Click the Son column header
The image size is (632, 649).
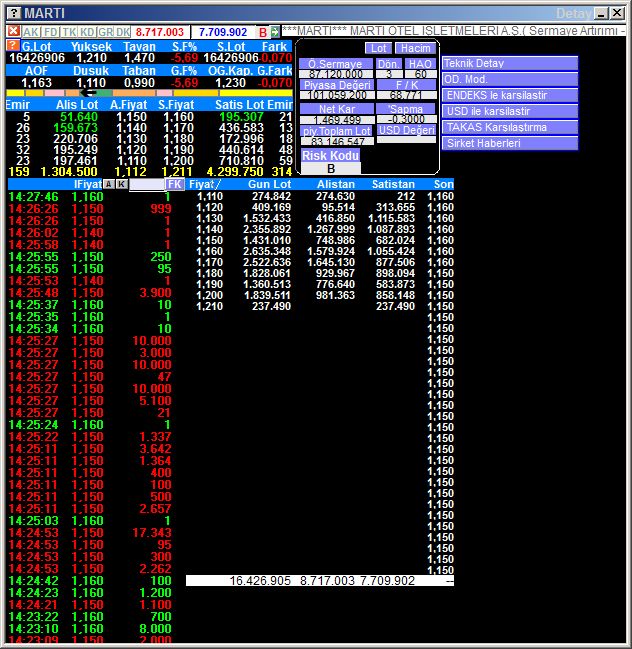pos(443,184)
